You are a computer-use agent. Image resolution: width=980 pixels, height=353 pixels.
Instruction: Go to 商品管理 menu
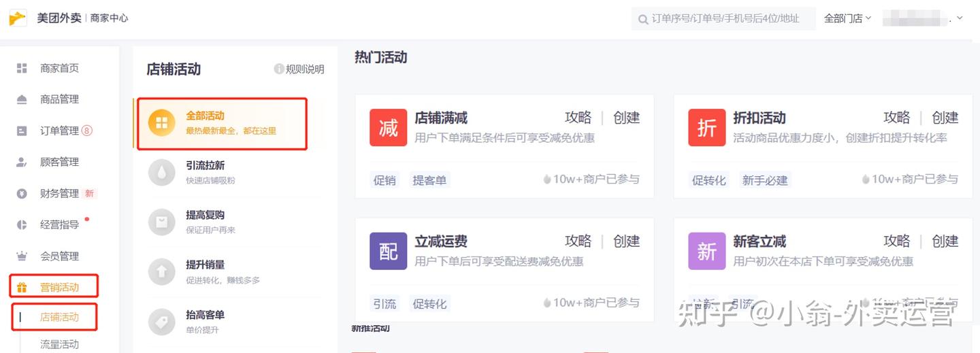[x=60, y=99]
